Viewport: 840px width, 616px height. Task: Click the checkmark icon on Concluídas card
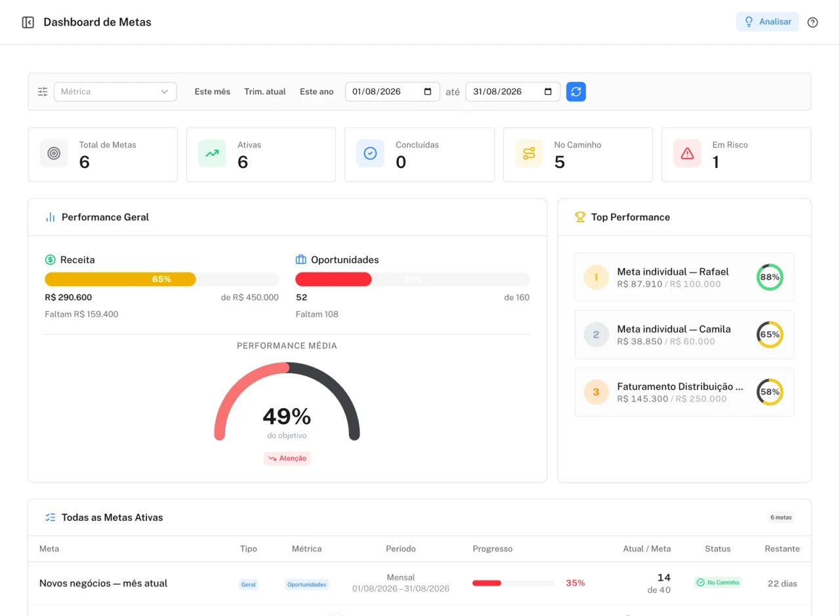tap(370, 154)
